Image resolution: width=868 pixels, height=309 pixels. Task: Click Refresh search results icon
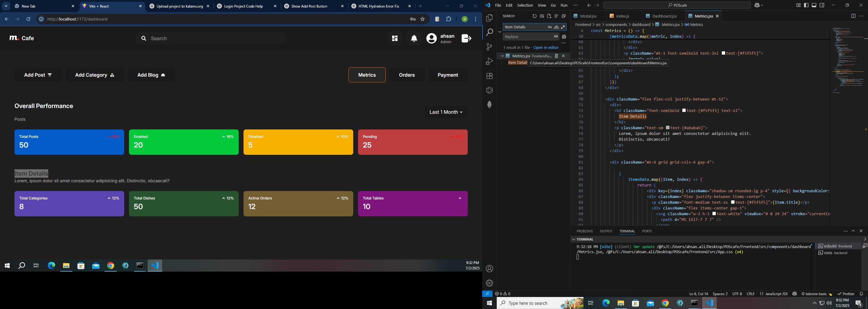point(534,16)
